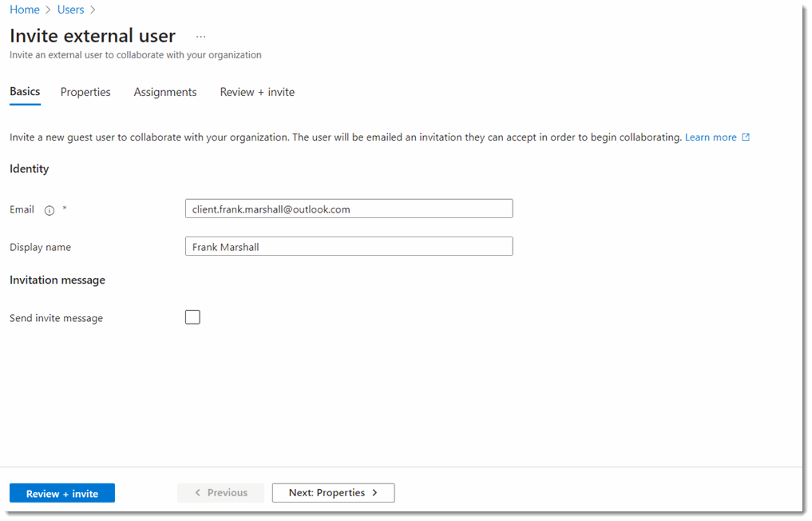Go to the Review + invite tab
This screenshot has width=812, height=521.
pyautogui.click(x=257, y=92)
